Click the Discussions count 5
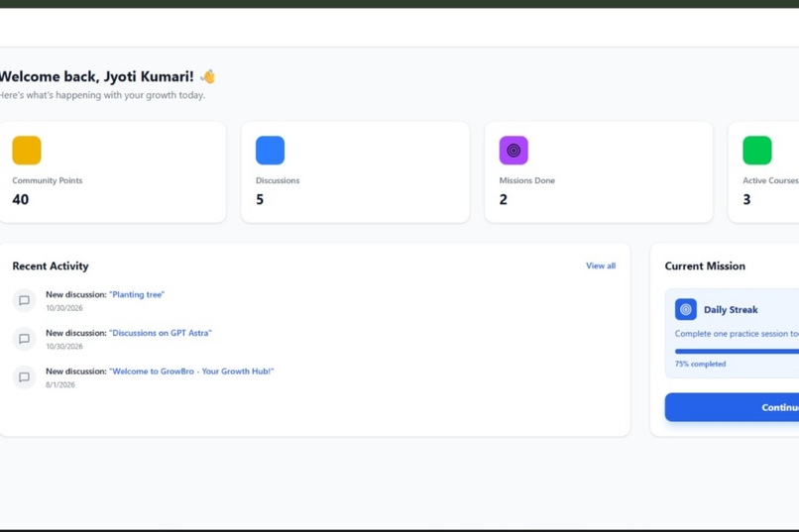Viewport: 799px width, 532px height. tap(260, 199)
